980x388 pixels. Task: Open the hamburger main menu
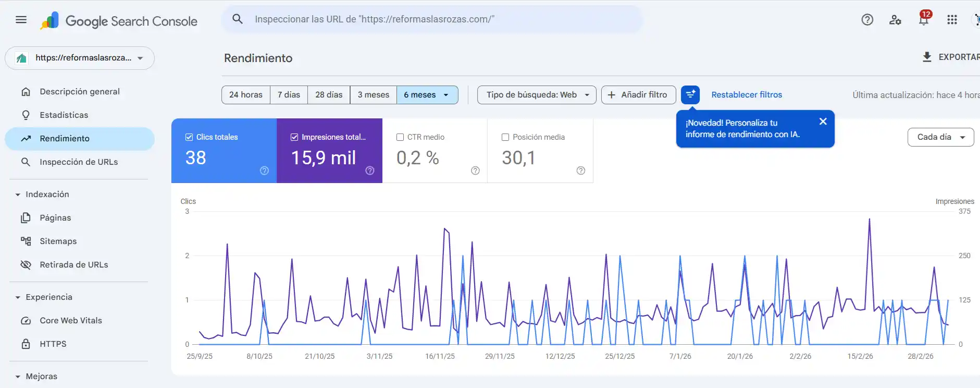tap(21, 20)
